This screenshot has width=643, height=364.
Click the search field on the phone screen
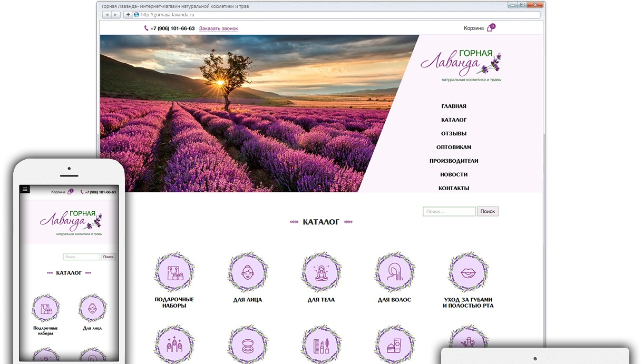(82, 257)
